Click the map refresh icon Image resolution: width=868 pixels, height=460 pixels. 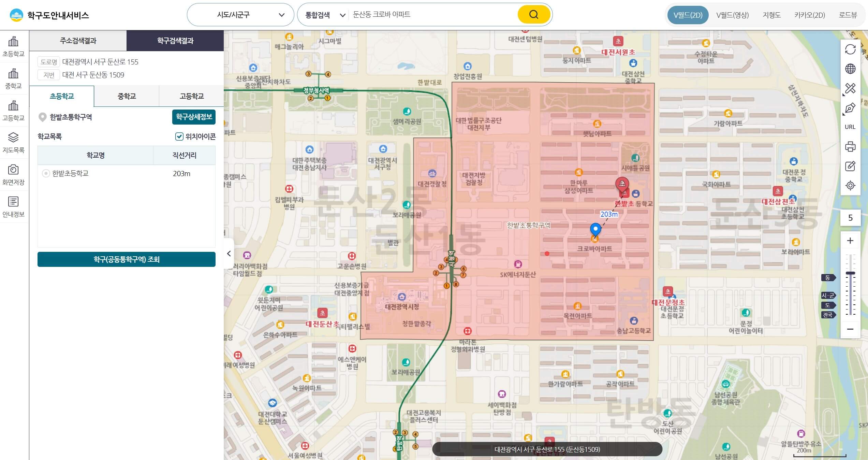pos(850,49)
